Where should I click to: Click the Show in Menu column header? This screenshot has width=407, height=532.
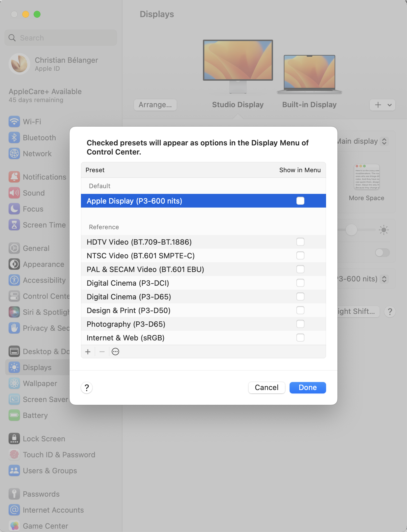coord(300,170)
